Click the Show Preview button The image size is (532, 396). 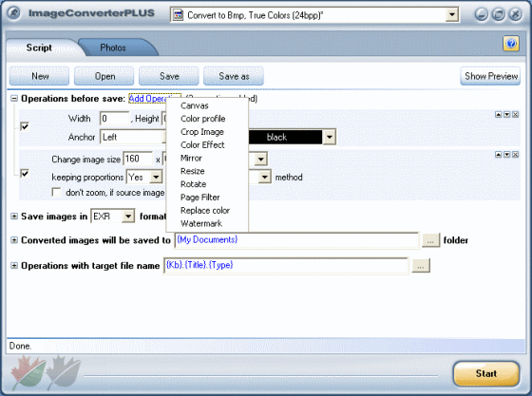pos(490,76)
